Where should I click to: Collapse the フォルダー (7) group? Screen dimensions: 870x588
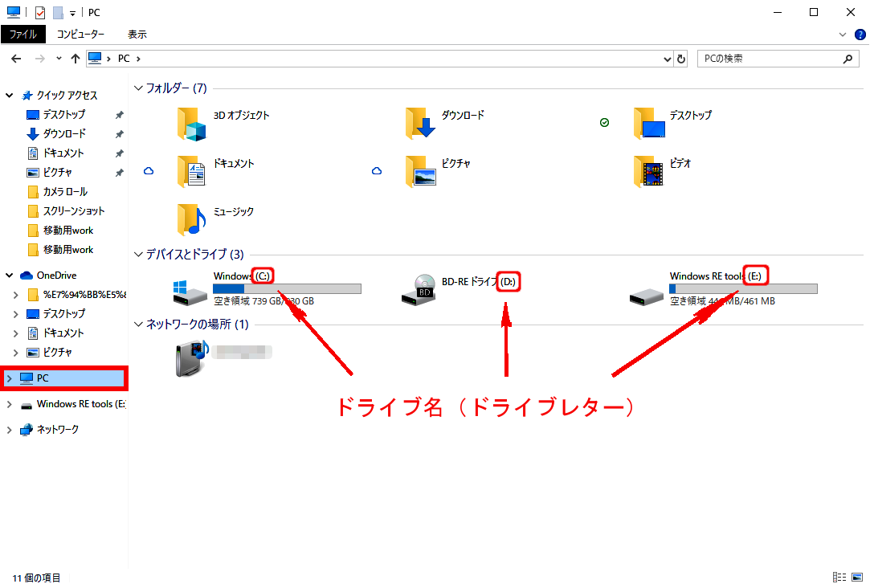click(x=138, y=88)
